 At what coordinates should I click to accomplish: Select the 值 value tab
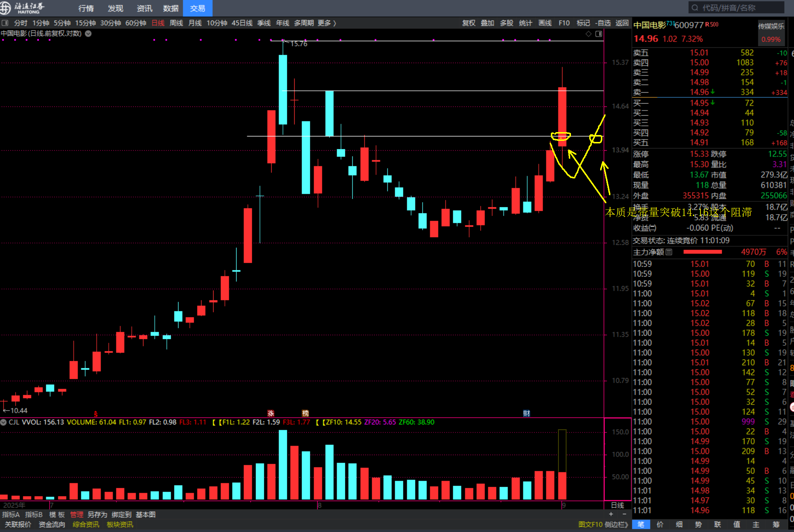pyautogui.click(x=737, y=524)
